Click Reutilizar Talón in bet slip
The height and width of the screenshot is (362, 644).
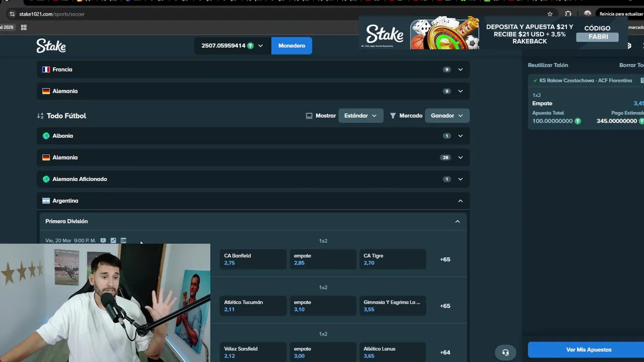(x=548, y=65)
